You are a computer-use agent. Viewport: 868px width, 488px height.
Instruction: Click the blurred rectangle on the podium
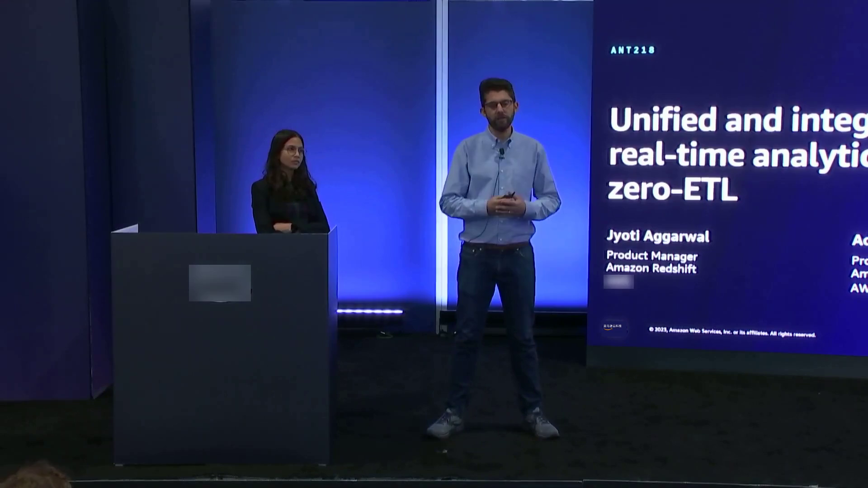pos(220,283)
